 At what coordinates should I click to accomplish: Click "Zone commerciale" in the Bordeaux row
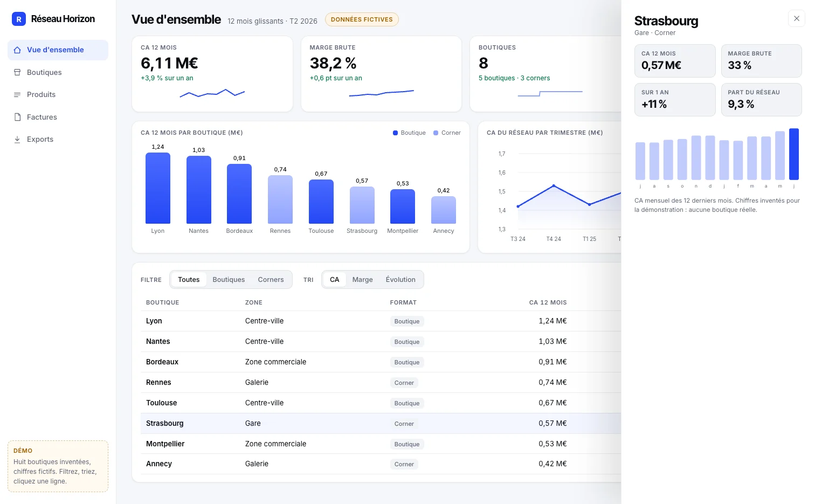(275, 362)
